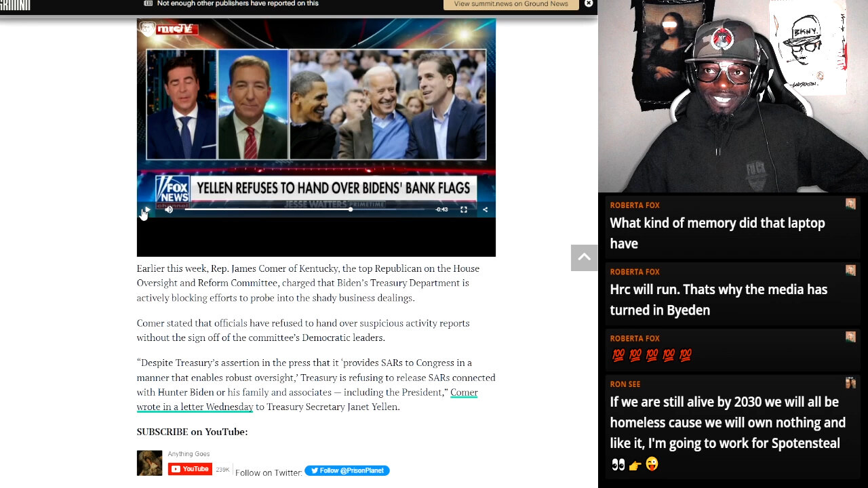This screenshot has width=868, height=488.
Task: Click Ron See's chat avatar
Action: pyautogui.click(x=850, y=383)
